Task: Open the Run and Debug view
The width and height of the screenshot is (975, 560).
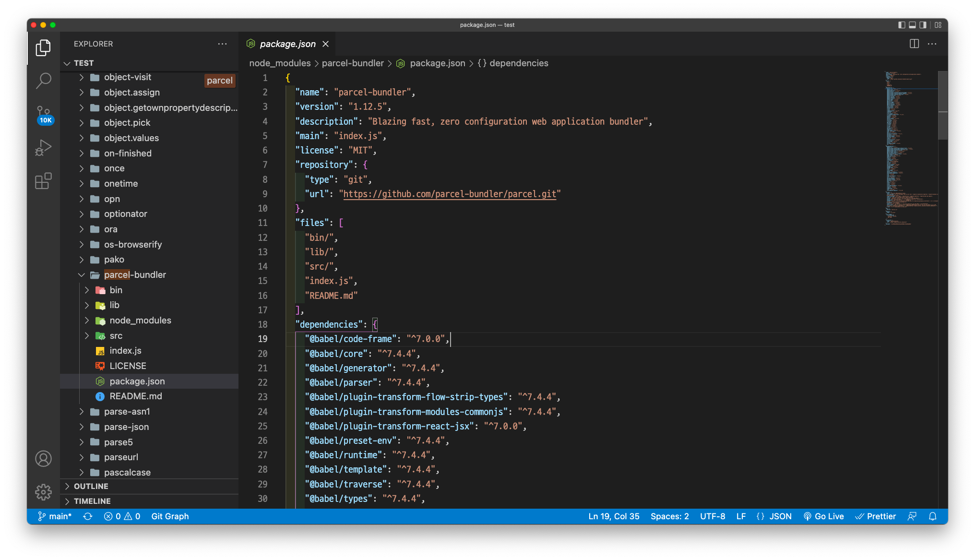Action: [x=43, y=148]
